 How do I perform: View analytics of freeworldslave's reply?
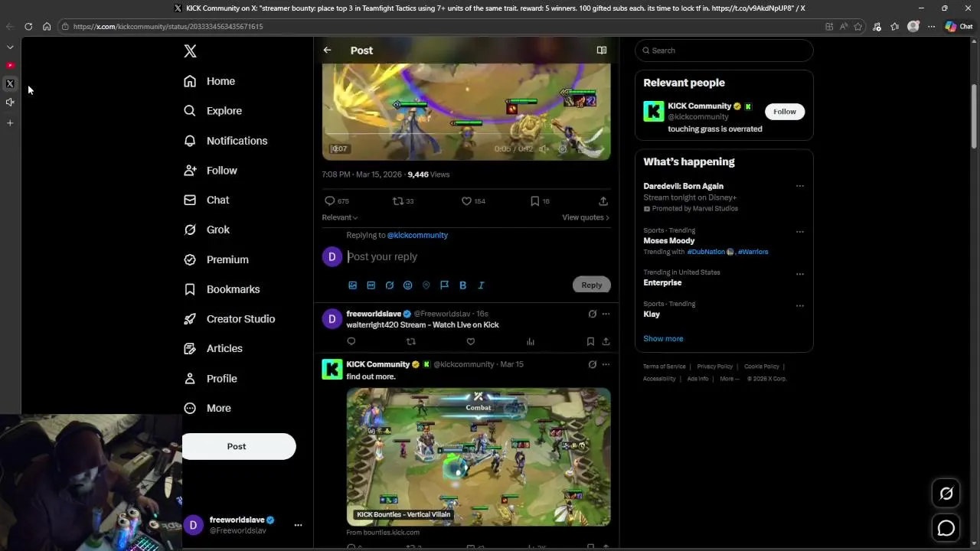point(531,342)
